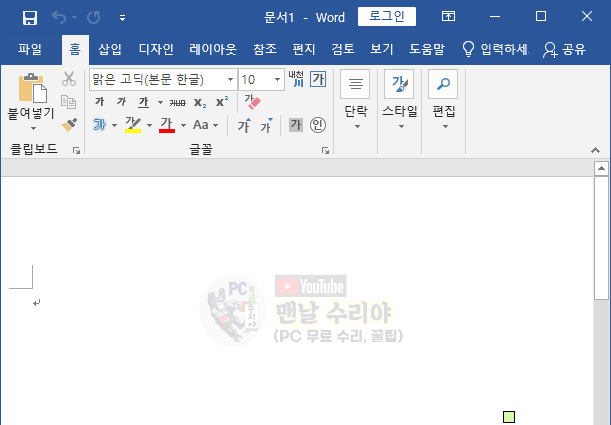This screenshot has width=611, height=425.
Task: Open the 검토 tab
Action: pos(343,49)
